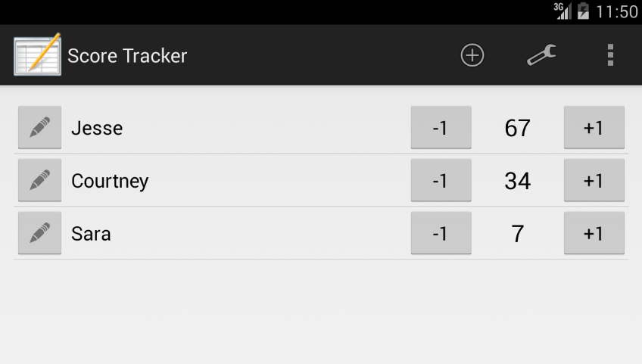Tap the Score Tracker title text
This screenshot has height=364, width=642.
127,56
